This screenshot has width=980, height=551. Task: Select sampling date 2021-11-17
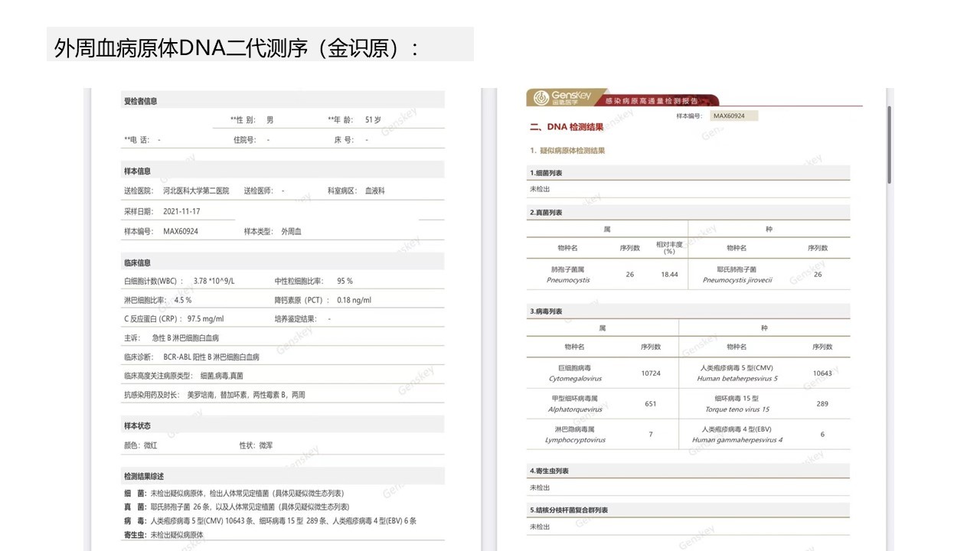click(x=181, y=211)
